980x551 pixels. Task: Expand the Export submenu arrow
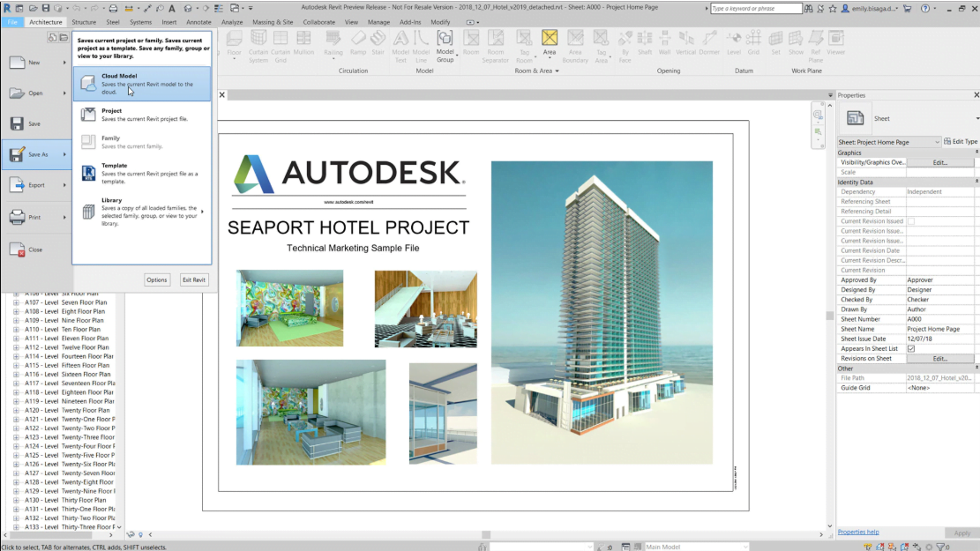click(x=64, y=185)
